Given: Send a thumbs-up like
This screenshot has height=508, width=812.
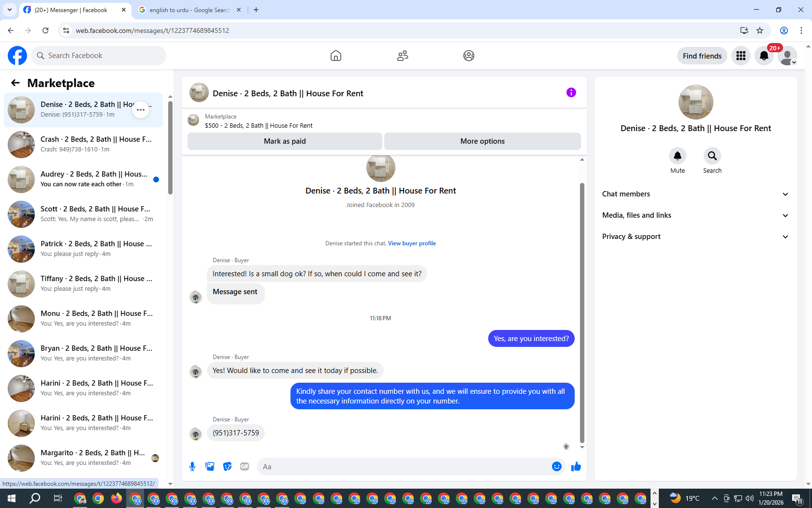Looking at the screenshot, I should [576, 466].
